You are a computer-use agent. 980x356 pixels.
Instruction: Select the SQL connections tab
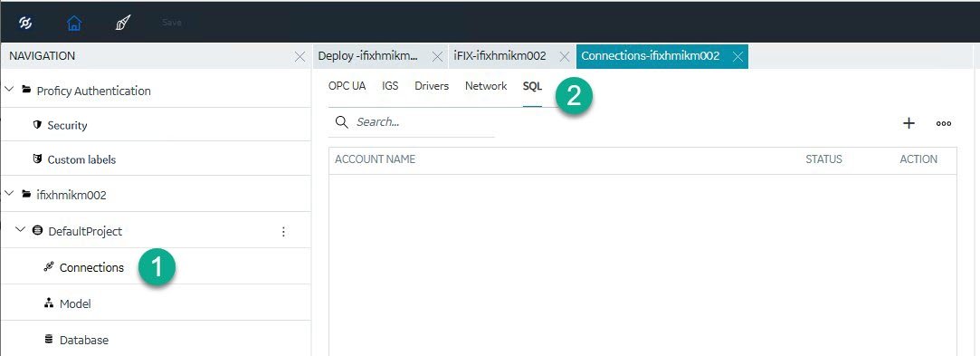[532, 86]
